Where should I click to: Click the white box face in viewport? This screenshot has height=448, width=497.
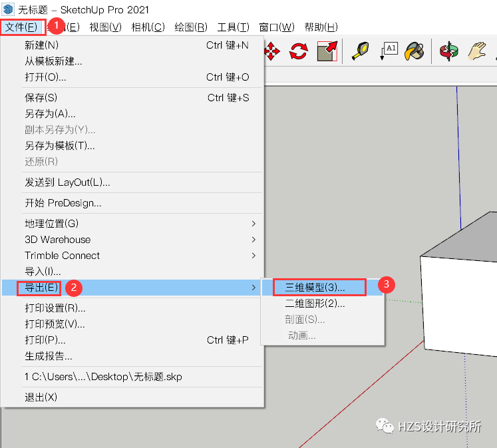[460, 306]
